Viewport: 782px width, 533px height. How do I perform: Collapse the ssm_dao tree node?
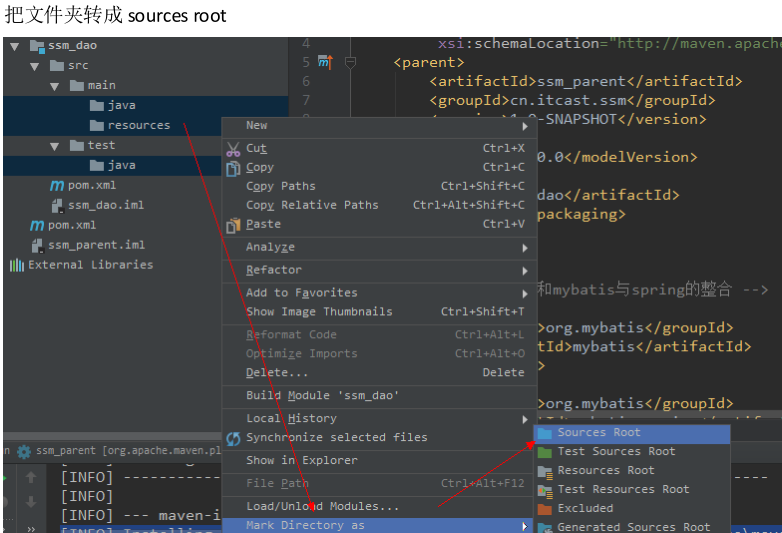[14, 47]
